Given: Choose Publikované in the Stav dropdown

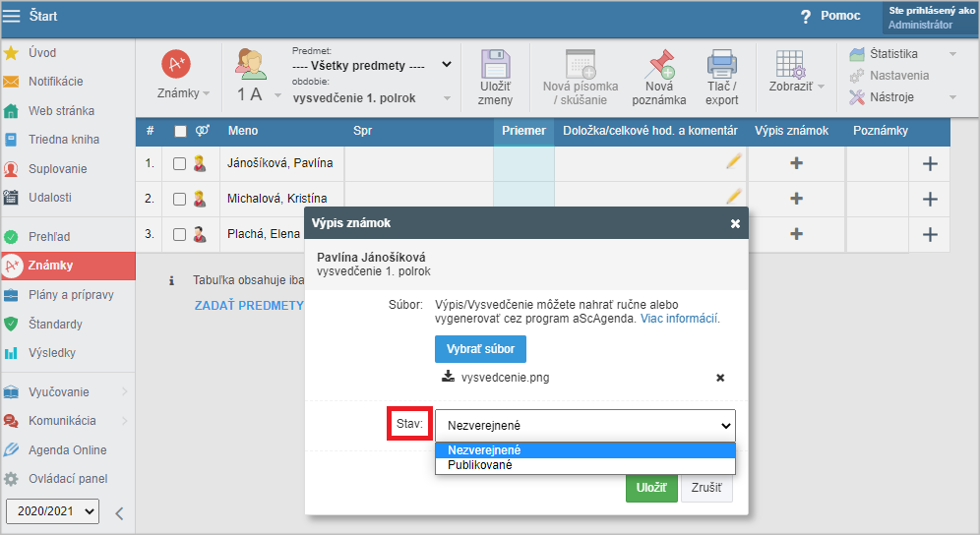Looking at the screenshot, I should click(x=480, y=465).
